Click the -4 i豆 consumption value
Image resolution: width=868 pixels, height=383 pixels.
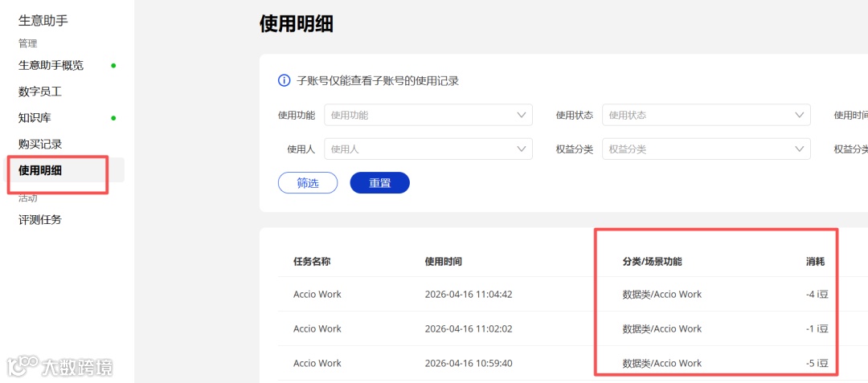point(817,294)
